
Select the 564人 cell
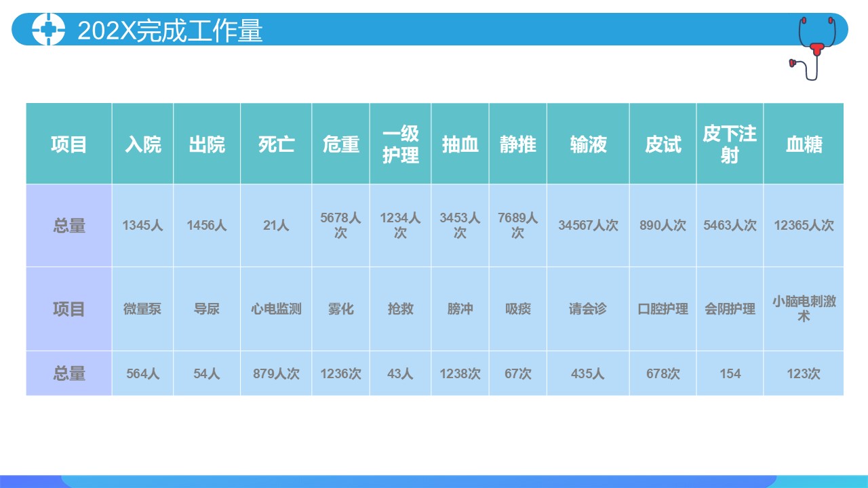[143, 373]
